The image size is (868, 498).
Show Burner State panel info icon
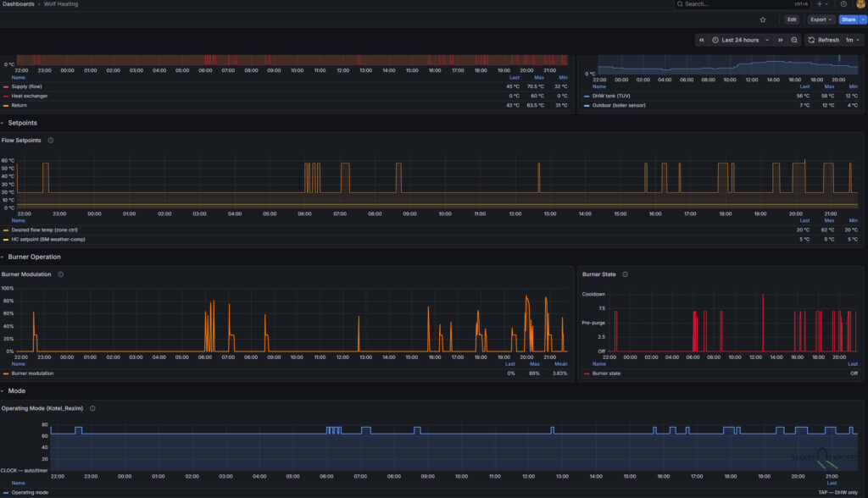[625, 274]
